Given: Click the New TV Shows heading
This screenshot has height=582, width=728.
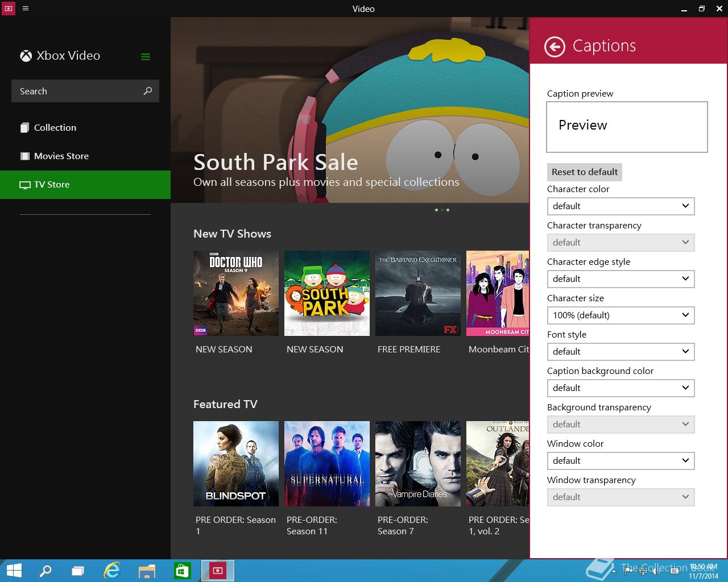Looking at the screenshot, I should (232, 234).
